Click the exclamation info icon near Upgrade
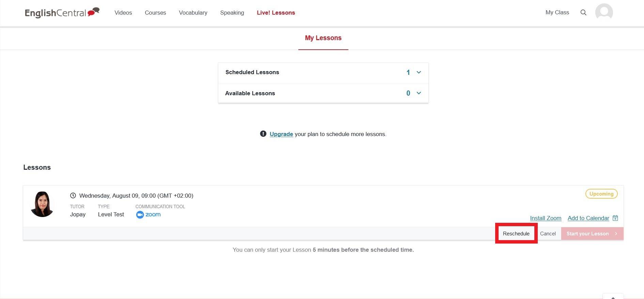 (263, 134)
